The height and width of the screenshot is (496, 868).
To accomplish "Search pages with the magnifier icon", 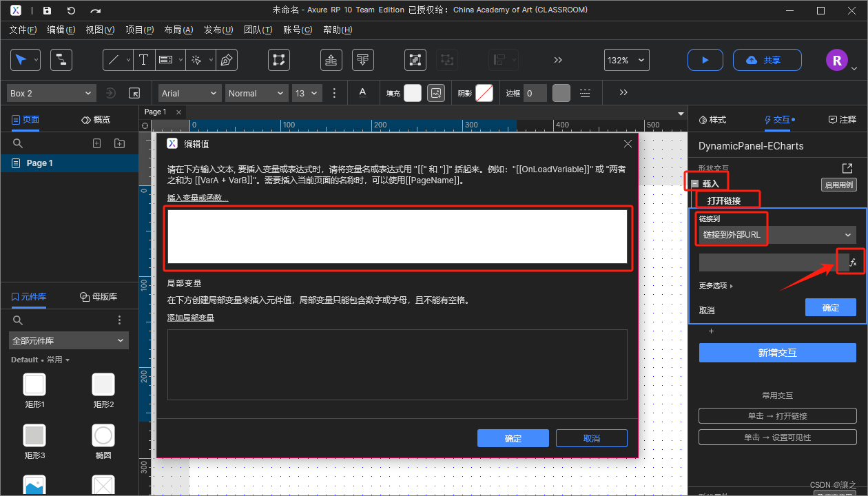I will point(18,143).
